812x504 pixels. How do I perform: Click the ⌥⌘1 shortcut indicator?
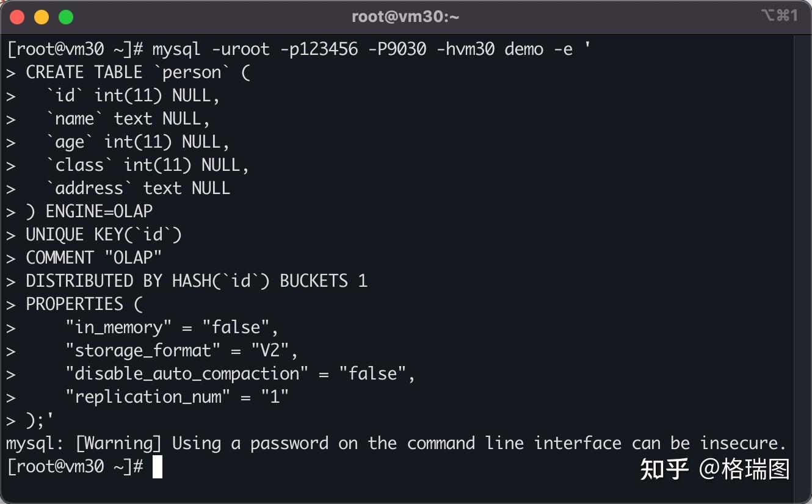point(779,16)
